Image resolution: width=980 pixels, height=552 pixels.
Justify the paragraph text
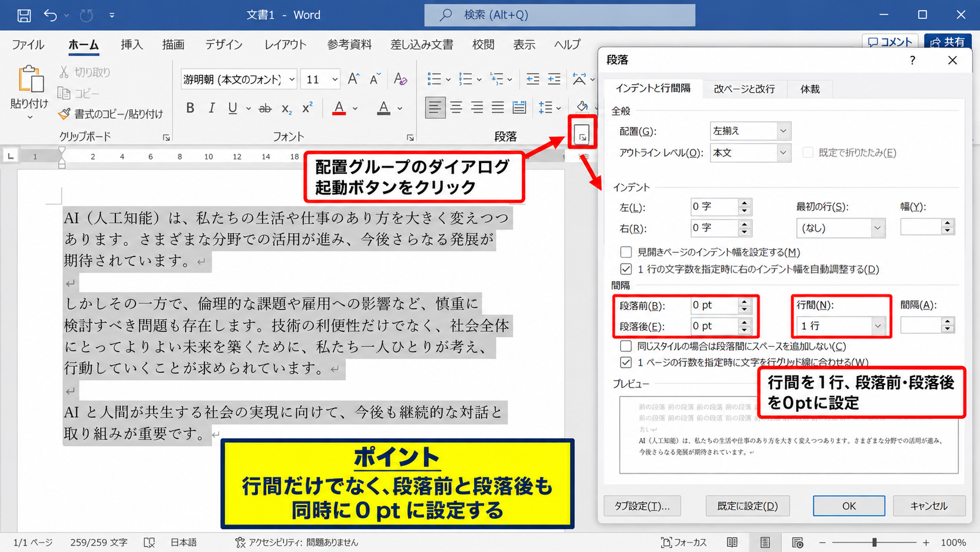click(498, 107)
